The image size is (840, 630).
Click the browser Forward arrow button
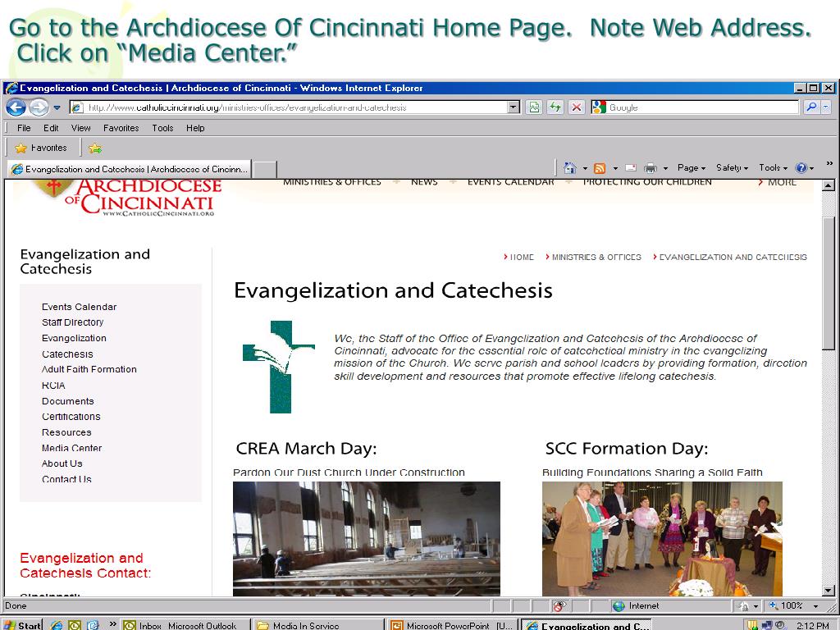[38, 107]
